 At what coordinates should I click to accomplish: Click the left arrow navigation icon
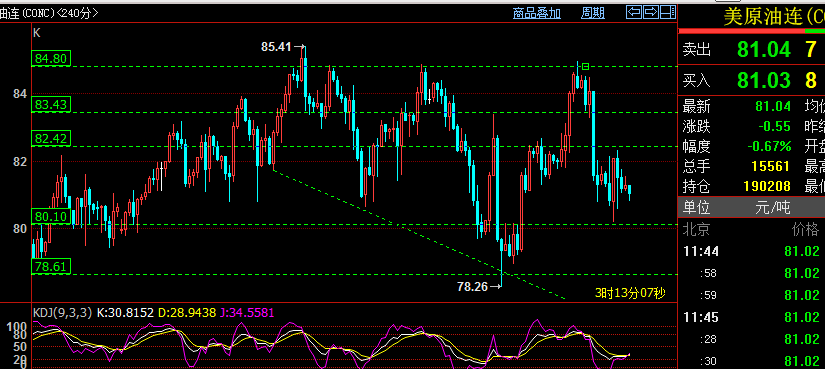[633, 12]
